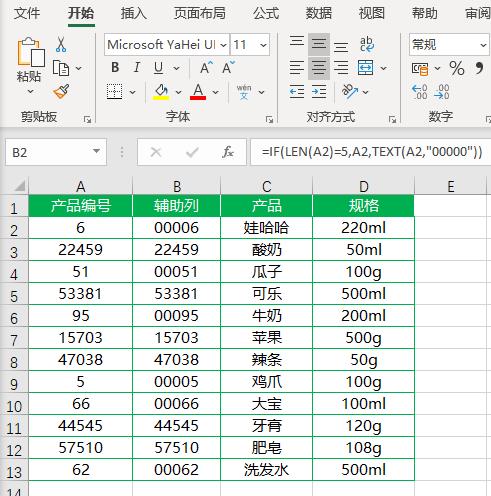Open clipboard group dialog launcher
This screenshot has height=496, width=491.
(x=87, y=119)
